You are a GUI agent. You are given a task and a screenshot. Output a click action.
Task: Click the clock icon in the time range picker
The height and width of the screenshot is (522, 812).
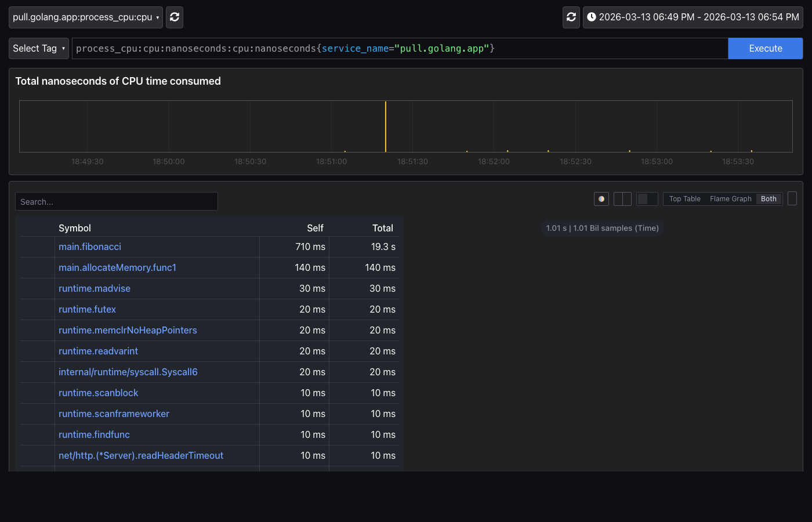[592, 17]
